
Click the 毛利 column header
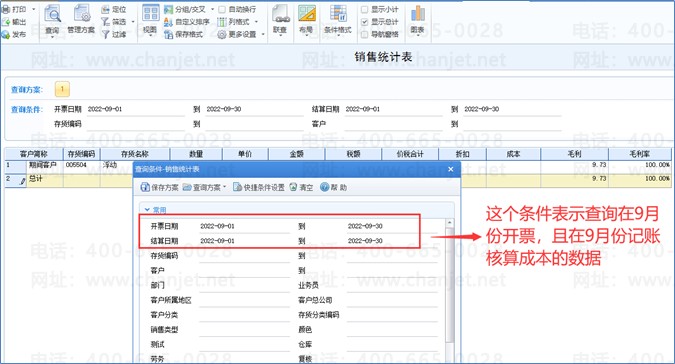575,154
